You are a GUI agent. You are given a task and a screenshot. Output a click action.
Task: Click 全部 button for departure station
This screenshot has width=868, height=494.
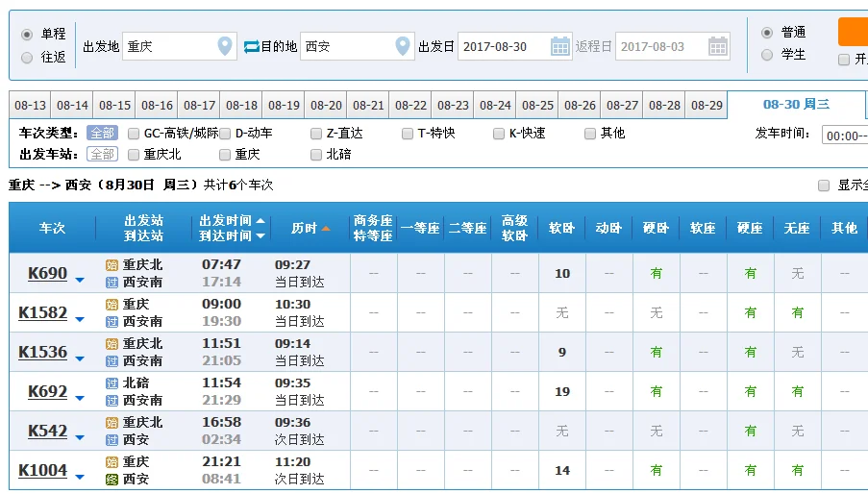(x=103, y=154)
